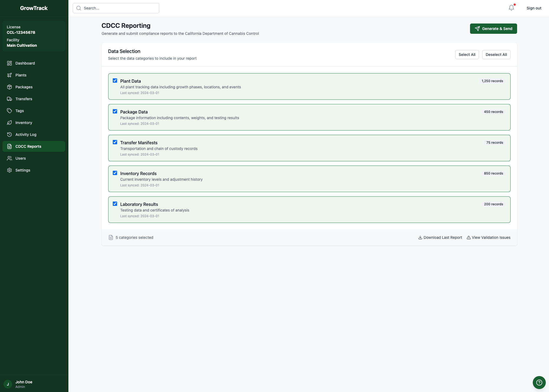Uncheck the Plant Data checkbox
The image size is (549, 392).
[115, 81]
